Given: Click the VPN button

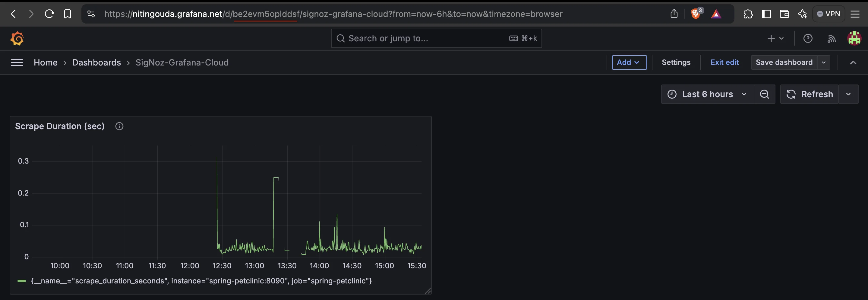Looking at the screenshot, I should click(829, 14).
